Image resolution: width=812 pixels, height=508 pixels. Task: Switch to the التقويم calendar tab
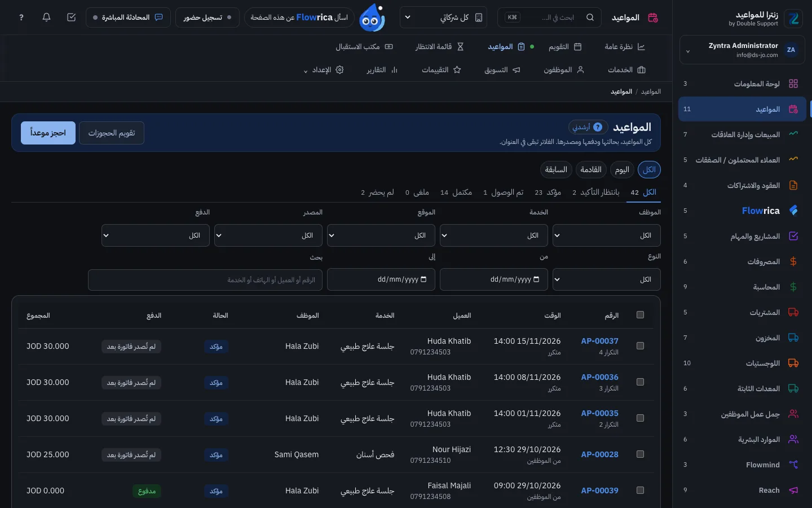564,47
